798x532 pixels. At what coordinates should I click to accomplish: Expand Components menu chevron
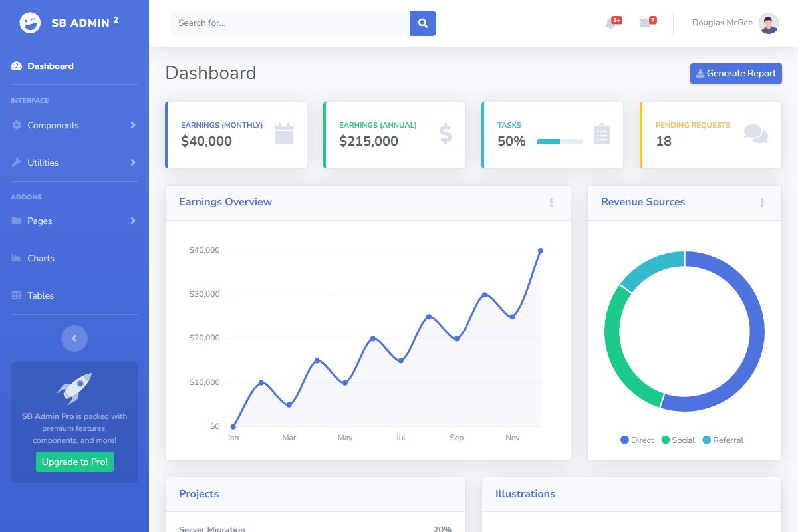pyautogui.click(x=133, y=125)
